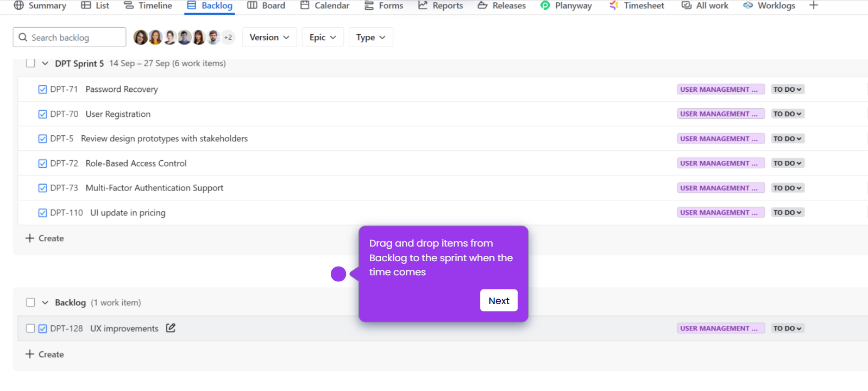This screenshot has height=391, width=868.
Task: Open the Forms tab
Action: pos(384,5)
